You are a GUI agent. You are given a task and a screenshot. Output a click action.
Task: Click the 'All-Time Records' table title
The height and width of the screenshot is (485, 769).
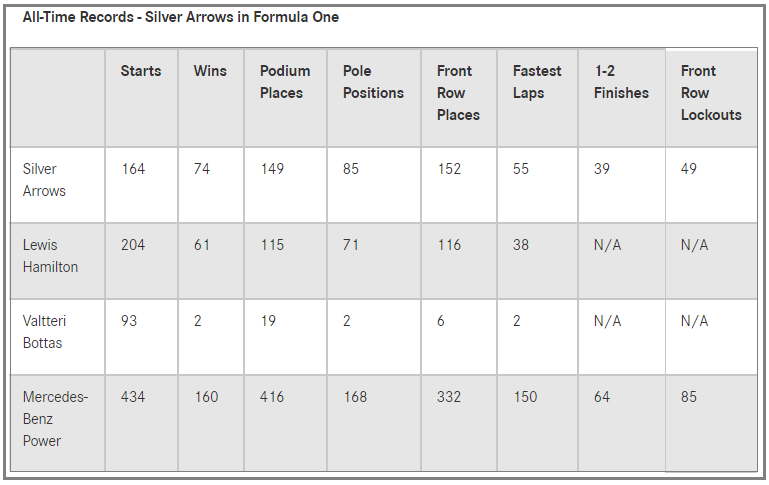point(180,17)
